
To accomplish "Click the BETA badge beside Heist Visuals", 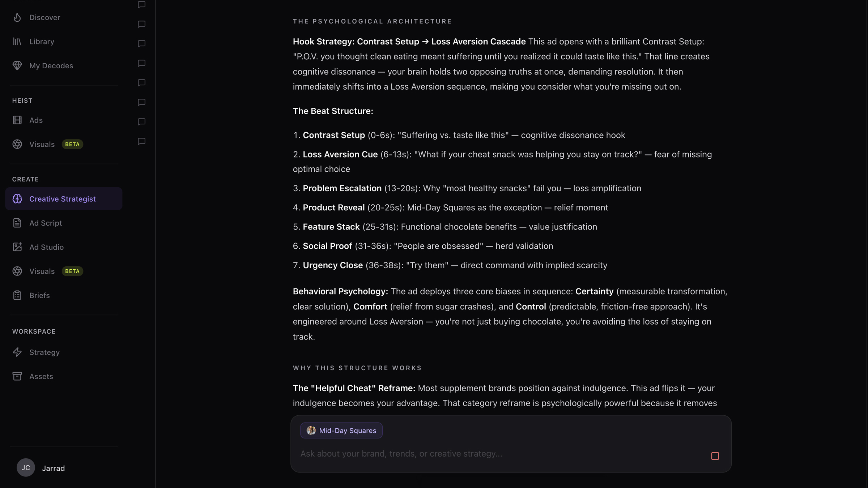I will pos(72,144).
